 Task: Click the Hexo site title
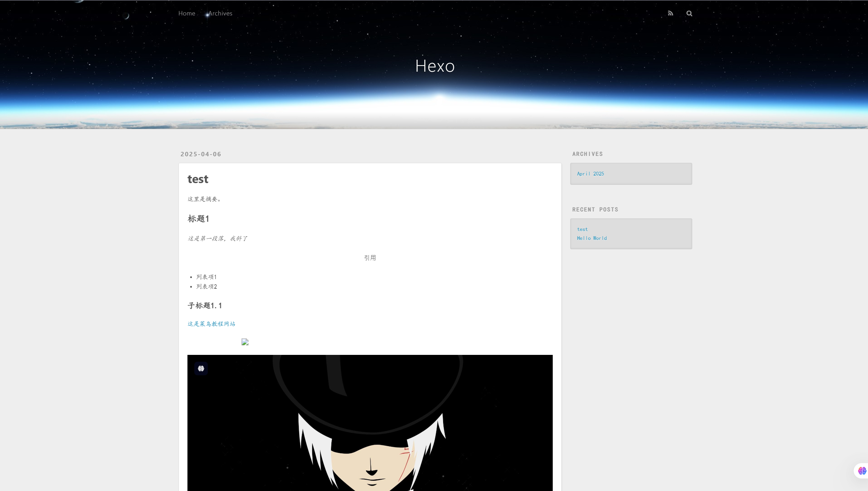coord(435,66)
